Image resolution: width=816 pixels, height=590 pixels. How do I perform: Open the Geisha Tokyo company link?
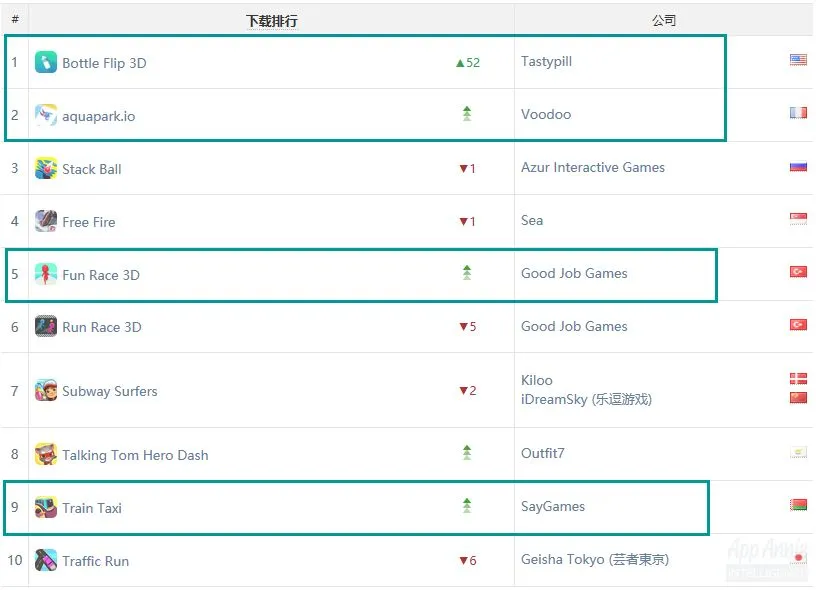[x=595, y=559]
